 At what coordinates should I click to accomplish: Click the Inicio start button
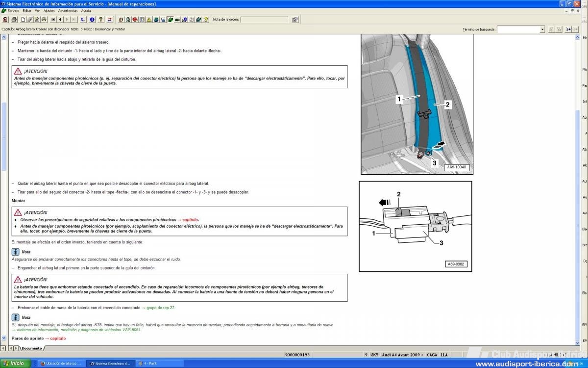coord(16,364)
